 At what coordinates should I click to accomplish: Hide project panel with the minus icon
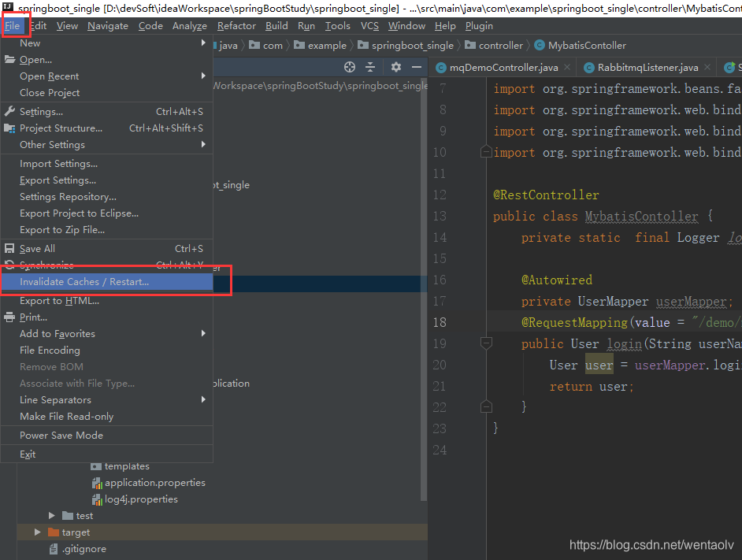[417, 67]
